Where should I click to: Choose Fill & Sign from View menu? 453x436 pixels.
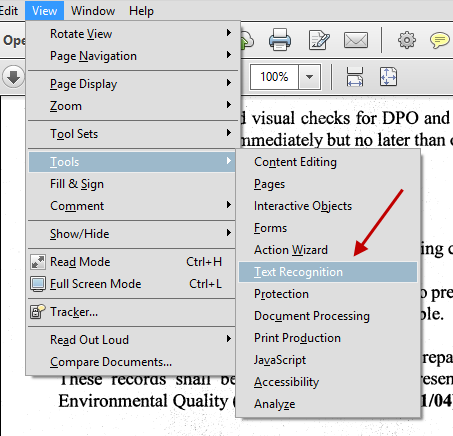[132, 184]
